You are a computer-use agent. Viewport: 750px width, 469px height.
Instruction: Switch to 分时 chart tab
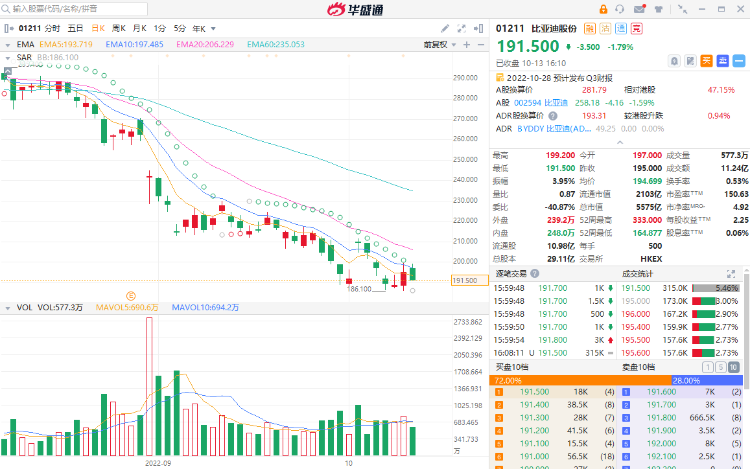tap(52, 29)
